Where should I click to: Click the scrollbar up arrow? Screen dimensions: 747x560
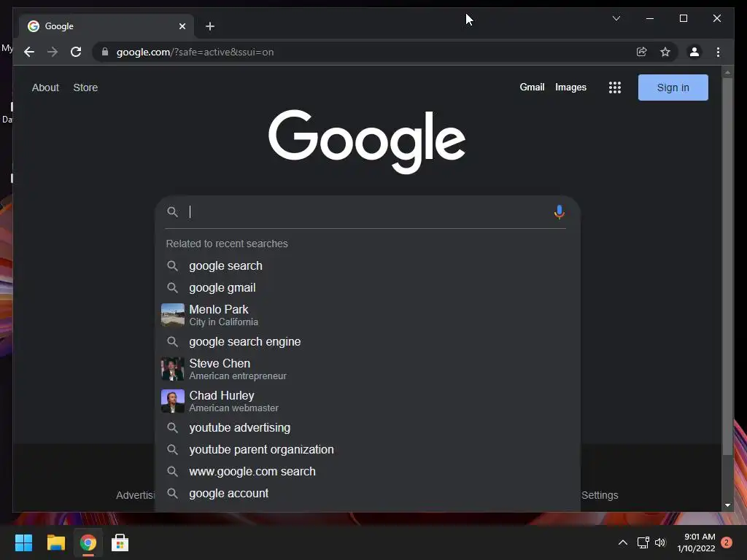(727, 73)
